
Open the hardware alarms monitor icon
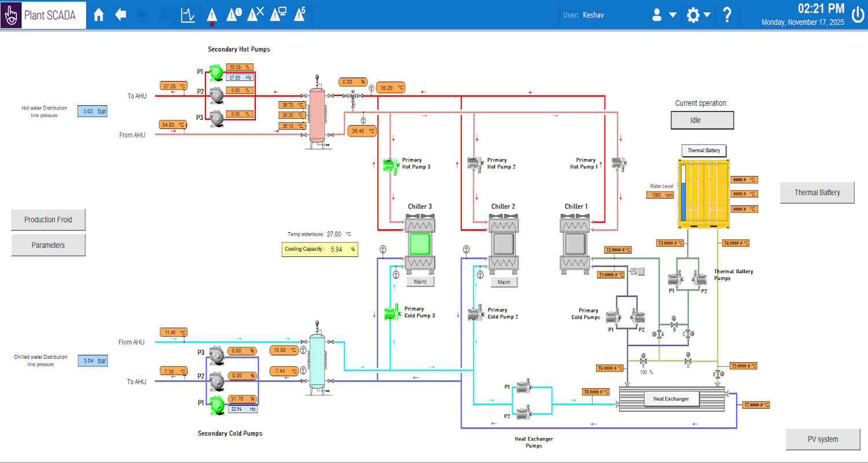point(278,14)
